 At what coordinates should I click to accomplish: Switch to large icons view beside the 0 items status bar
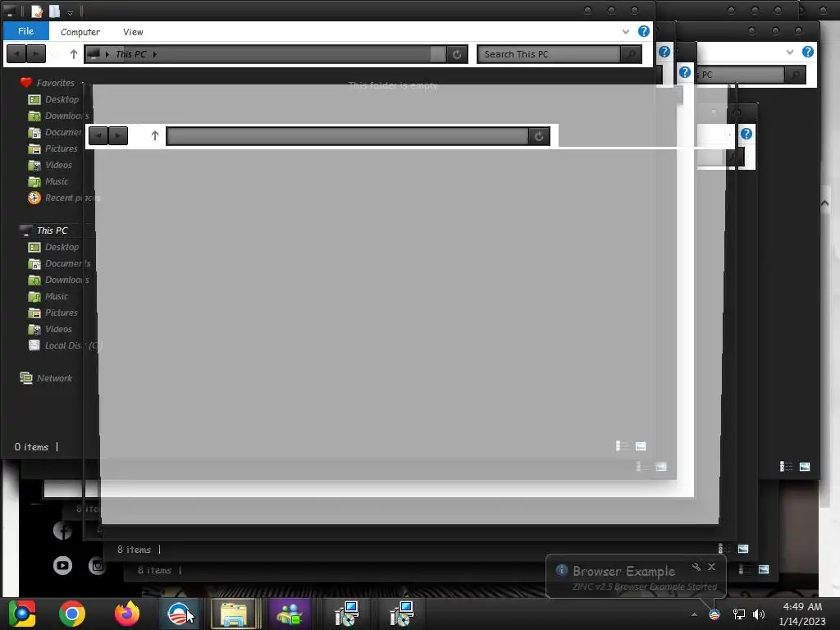point(641,445)
